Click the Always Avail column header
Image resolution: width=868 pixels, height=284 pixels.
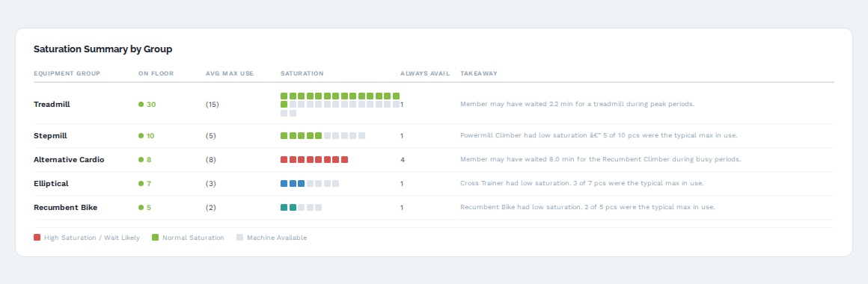[425, 73]
